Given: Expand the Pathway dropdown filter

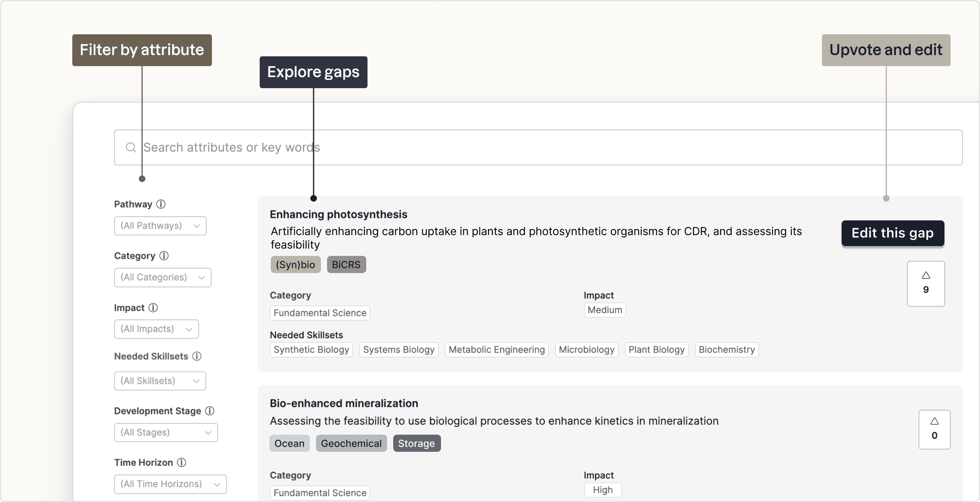Looking at the screenshot, I should click(x=160, y=225).
